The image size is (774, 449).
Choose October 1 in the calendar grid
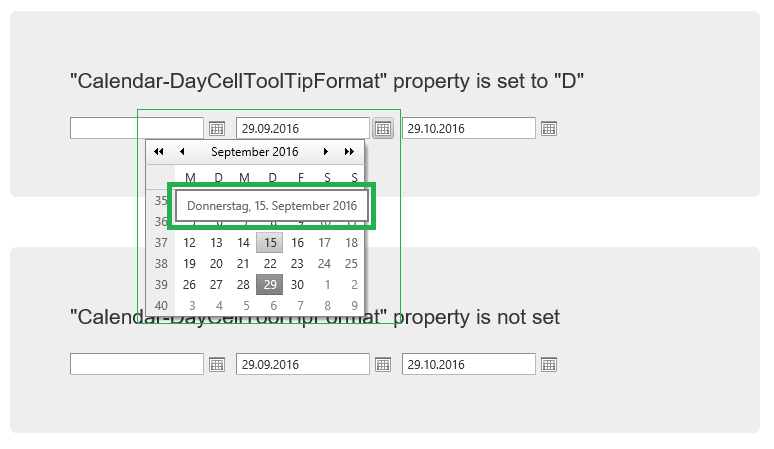pos(325,285)
